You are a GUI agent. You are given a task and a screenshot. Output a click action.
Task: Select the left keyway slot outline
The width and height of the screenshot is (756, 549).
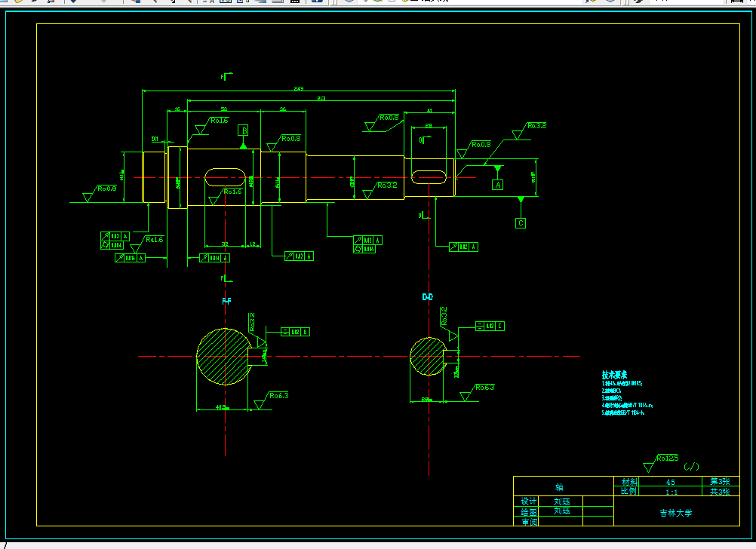click(225, 177)
